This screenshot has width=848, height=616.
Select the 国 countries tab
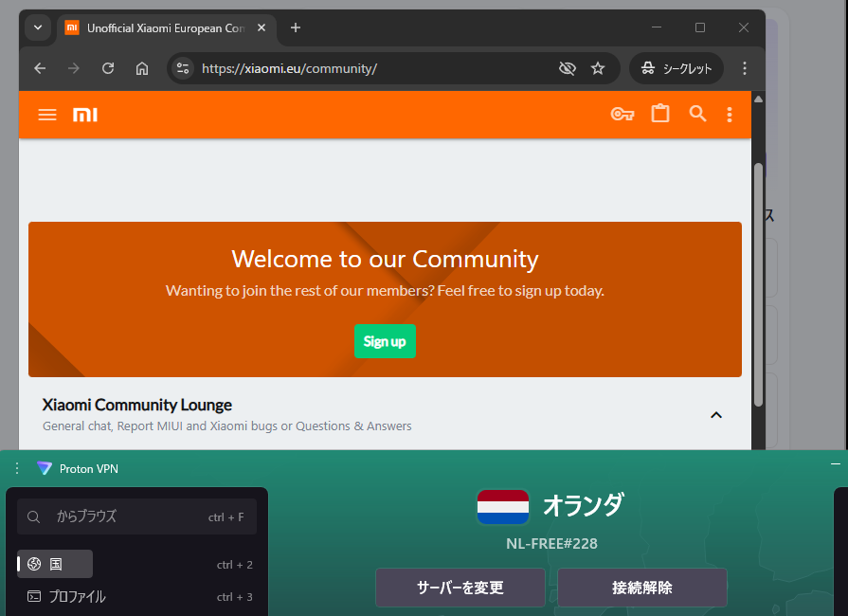click(55, 564)
